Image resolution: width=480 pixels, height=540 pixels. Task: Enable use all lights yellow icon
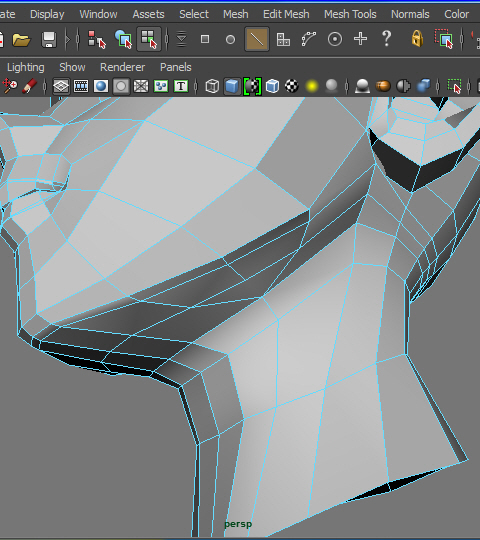click(312, 86)
